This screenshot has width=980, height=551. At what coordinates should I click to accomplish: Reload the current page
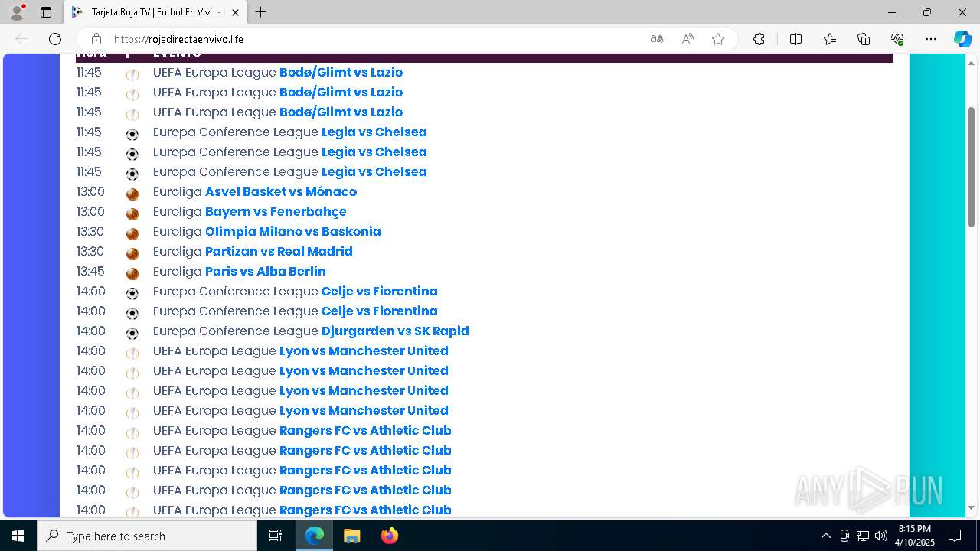[55, 39]
